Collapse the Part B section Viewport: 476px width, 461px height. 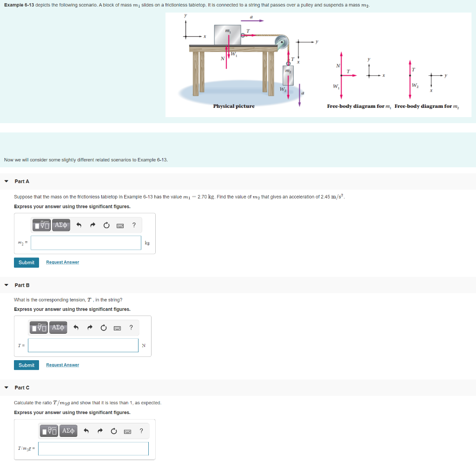[6, 285]
